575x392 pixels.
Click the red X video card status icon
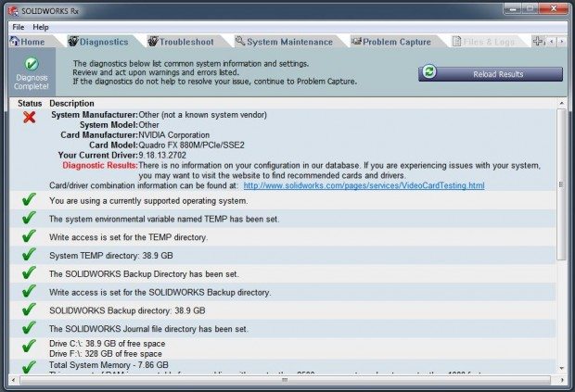click(x=30, y=118)
